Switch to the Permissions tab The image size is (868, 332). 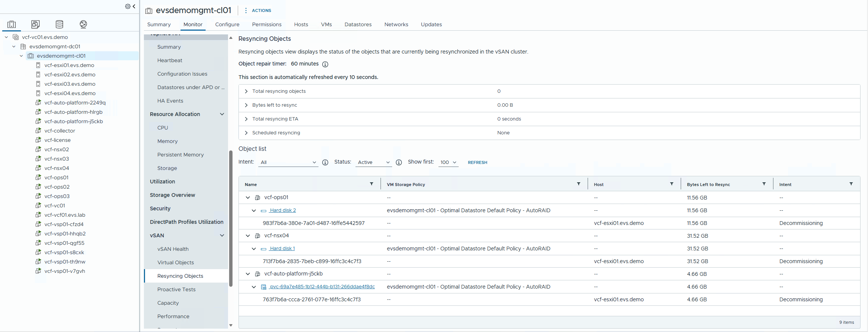267,24
